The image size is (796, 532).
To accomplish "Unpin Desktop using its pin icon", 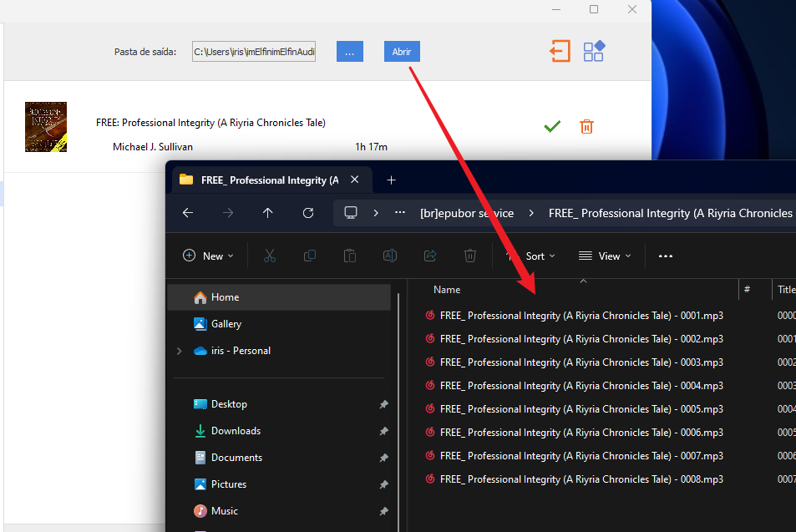I will (x=383, y=404).
